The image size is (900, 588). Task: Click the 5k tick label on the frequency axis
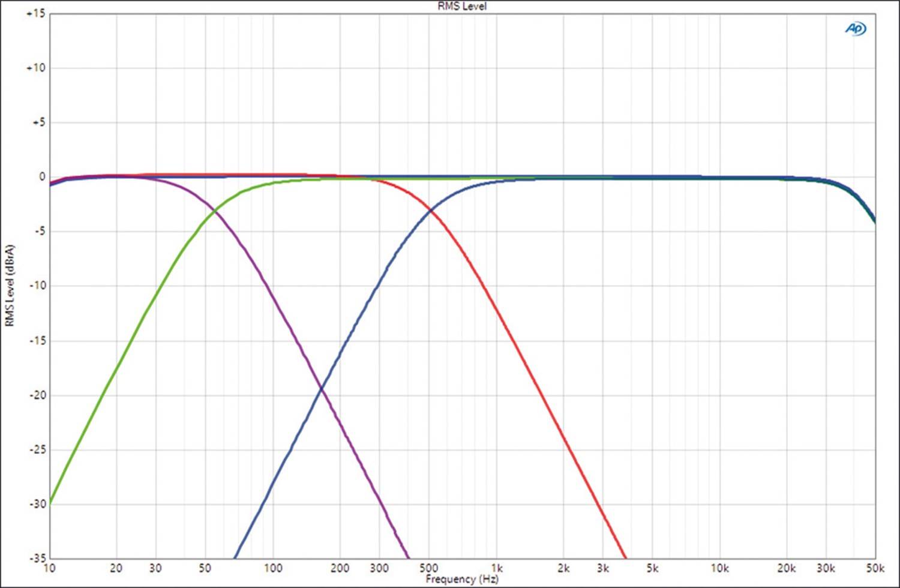pos(652,568)
